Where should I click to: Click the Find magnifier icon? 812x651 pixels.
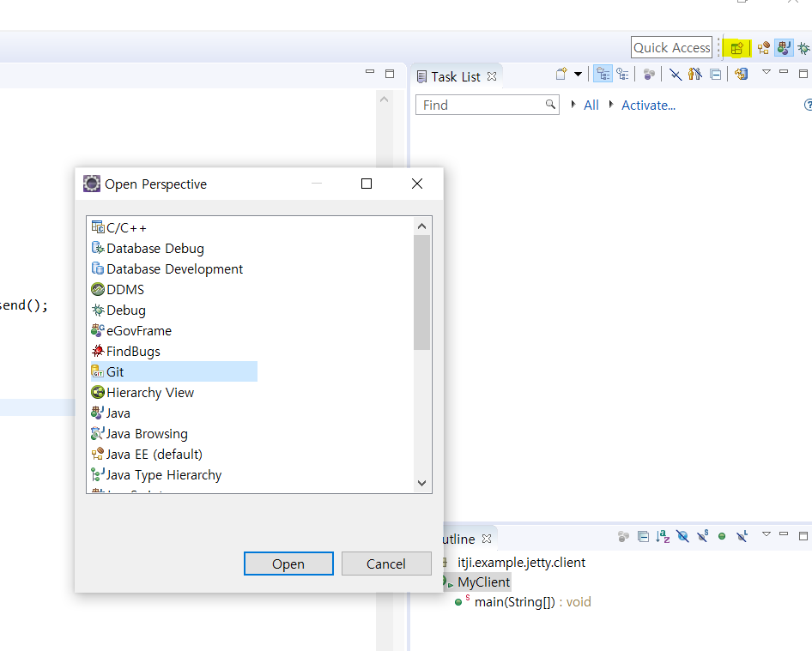point(550,105)
